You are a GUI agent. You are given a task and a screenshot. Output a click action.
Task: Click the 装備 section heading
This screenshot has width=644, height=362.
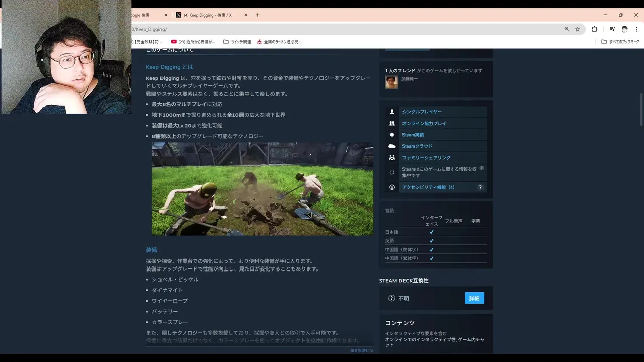point(151,250)
